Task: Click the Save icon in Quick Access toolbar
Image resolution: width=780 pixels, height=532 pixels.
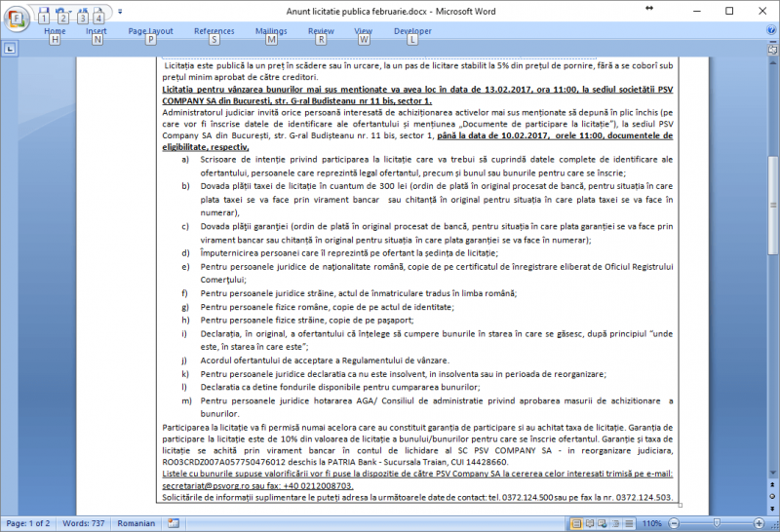Action: [44, 12]
